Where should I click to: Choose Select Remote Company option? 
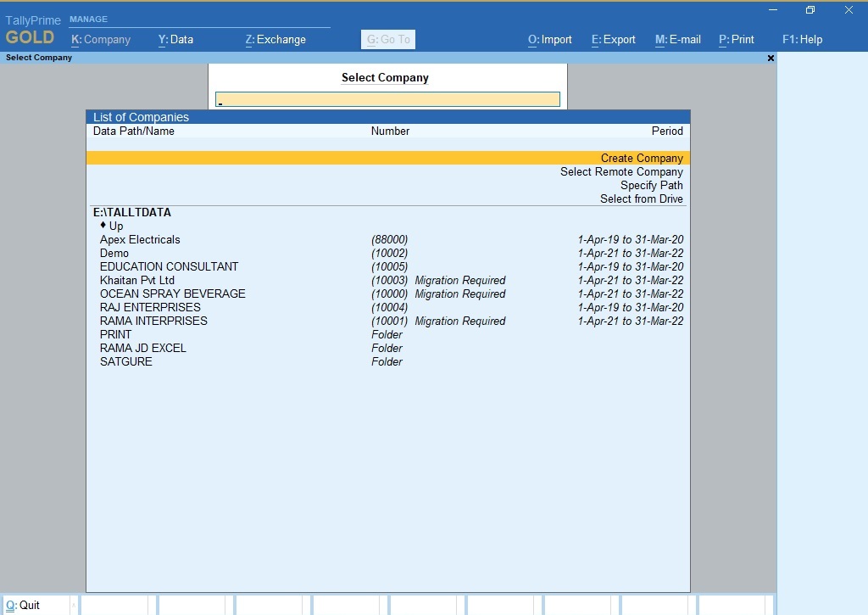point(621,171)
